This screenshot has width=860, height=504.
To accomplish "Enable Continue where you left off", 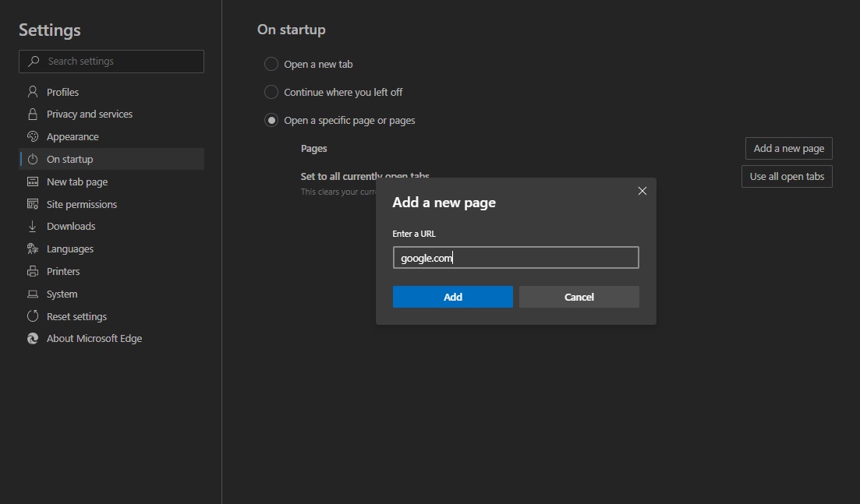I will coord(271,92).
